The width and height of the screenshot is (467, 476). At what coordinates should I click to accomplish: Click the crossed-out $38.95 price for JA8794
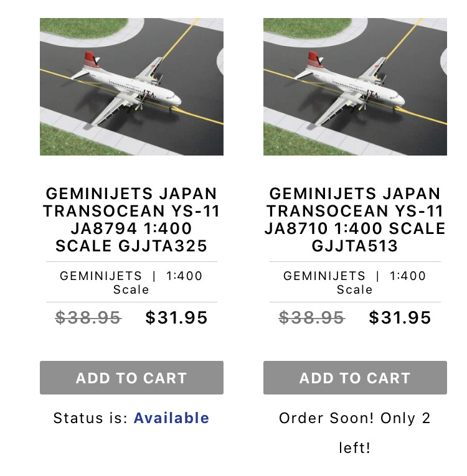[x=88, y=318]
